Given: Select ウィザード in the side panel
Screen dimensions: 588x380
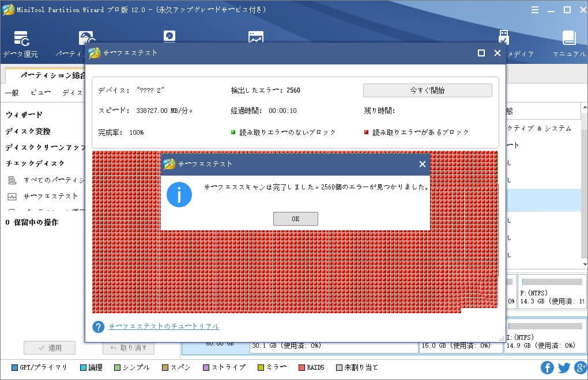Looking at the screenshot, I should pyautogui.click(x=24, y=115).
